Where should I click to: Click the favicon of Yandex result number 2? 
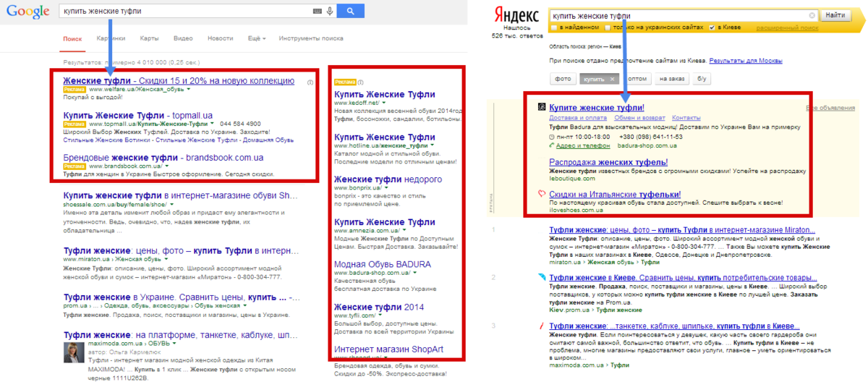click(x=542, y=276)
